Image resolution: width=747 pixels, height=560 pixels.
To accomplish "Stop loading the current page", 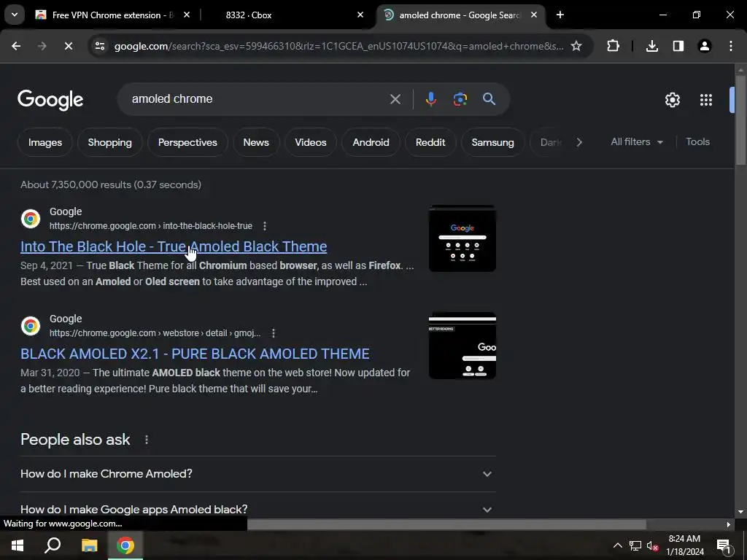I will pyautogui.click(x=68, y=46).
